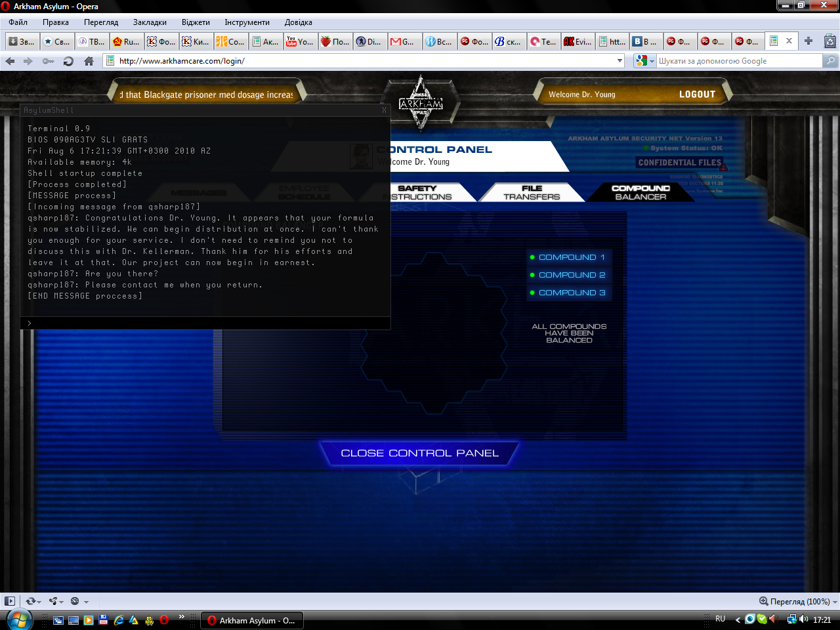Open the Windows Start menu orb
Viewport: 840px width, 630px height.
coord(18,619)
